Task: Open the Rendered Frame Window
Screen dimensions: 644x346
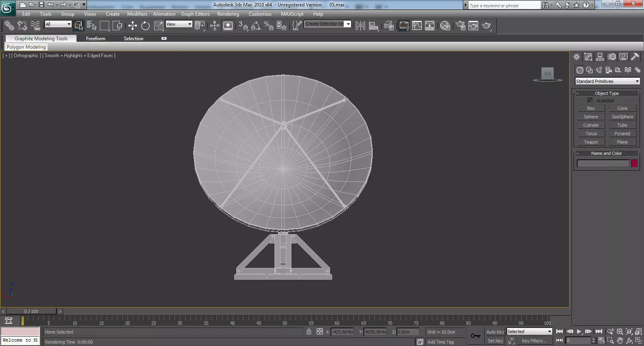Action: click(473, 26)
